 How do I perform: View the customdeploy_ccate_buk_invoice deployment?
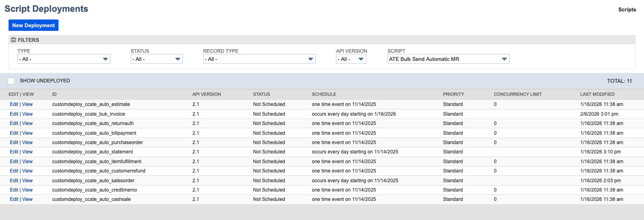(27, 114)
